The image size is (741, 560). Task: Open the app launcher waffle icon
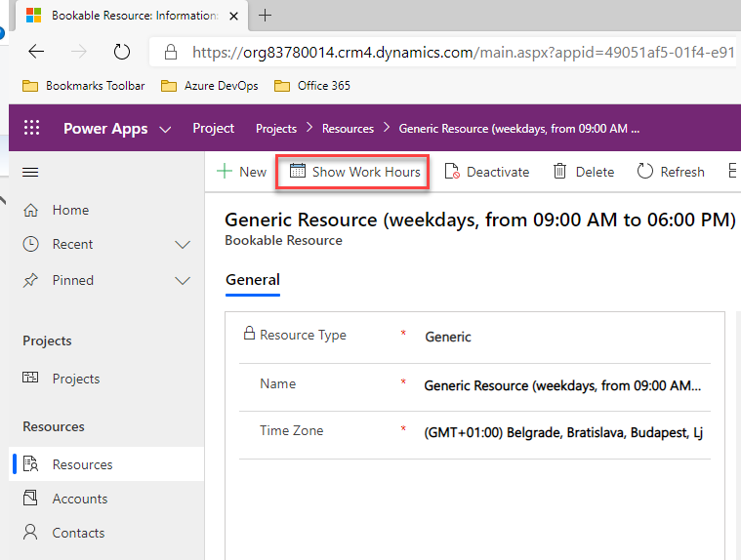click(x=31, y=129)
